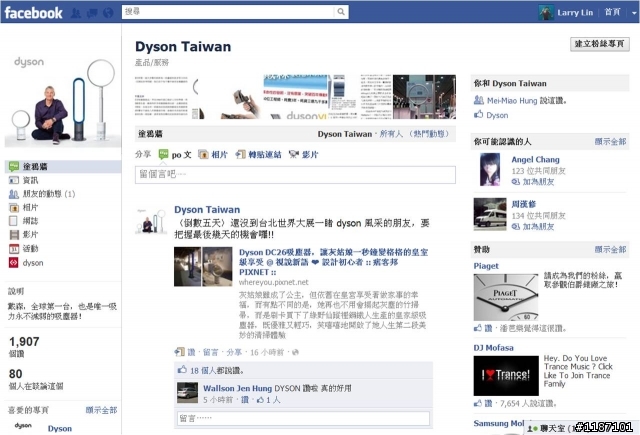640x435 pixels.
Task: Filter wall by 所有人
Action: coord(391,134)
